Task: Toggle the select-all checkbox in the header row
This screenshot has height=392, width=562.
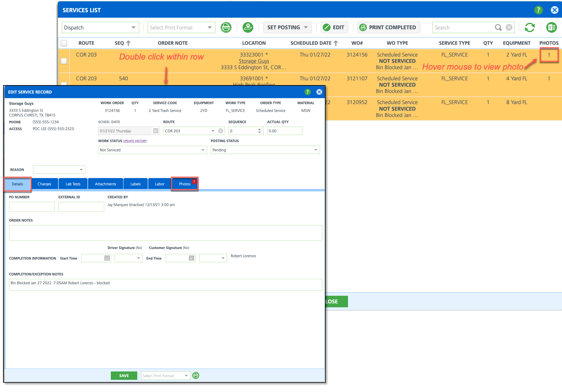Action: [64, 43]
